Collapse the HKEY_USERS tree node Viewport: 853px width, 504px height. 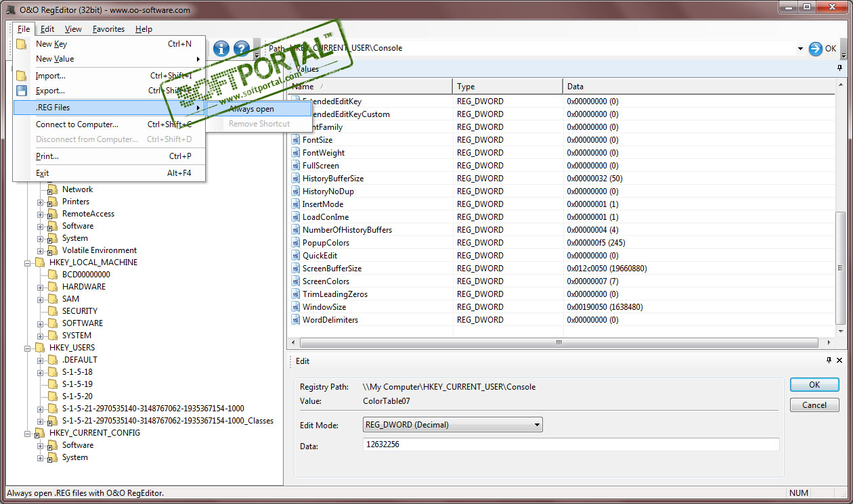click(x=28, y=348)
